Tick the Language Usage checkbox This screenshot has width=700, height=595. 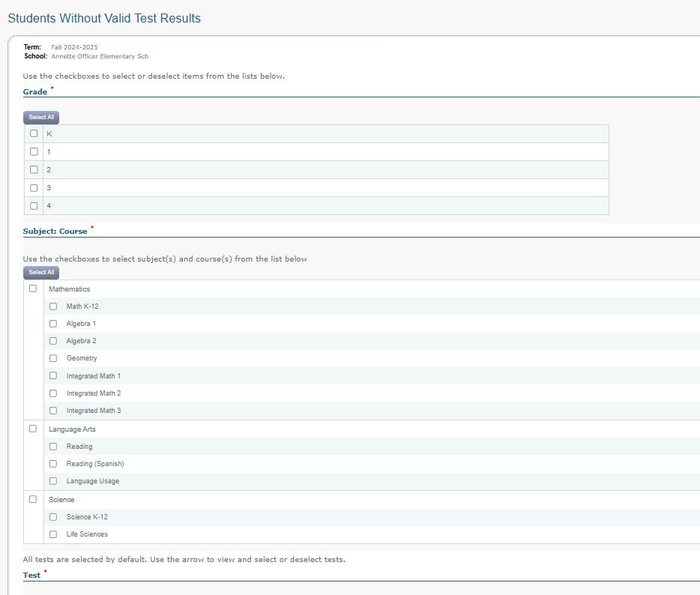tap(53, 481)
